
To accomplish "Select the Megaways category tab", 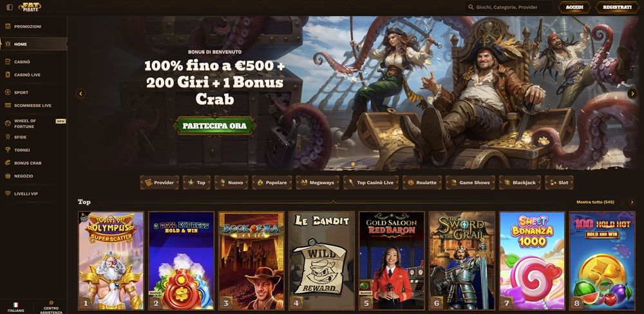I will pyautogui.click(x=318, y=183).
